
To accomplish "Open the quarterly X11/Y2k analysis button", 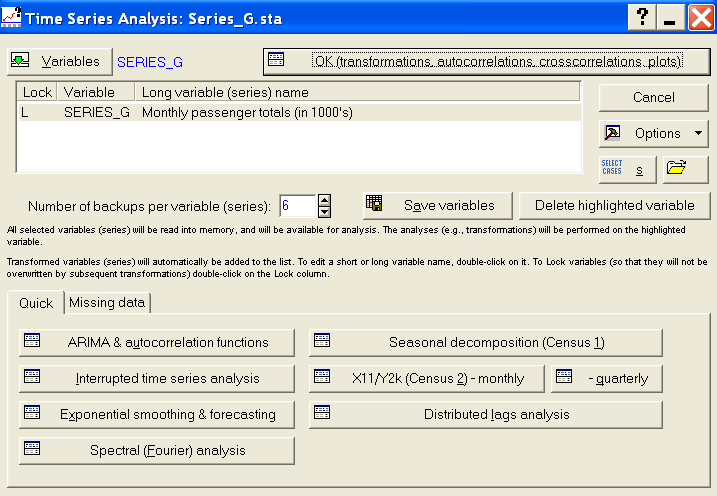I will point(607,379).
